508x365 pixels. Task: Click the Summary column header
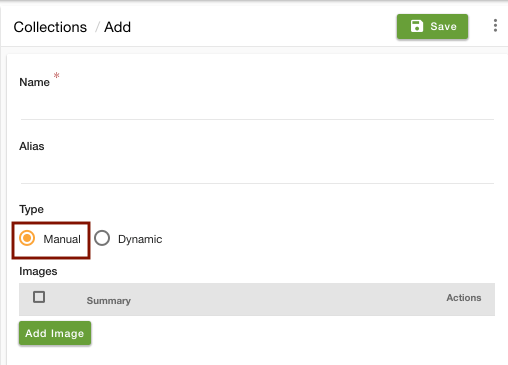(x=109, y=301)
